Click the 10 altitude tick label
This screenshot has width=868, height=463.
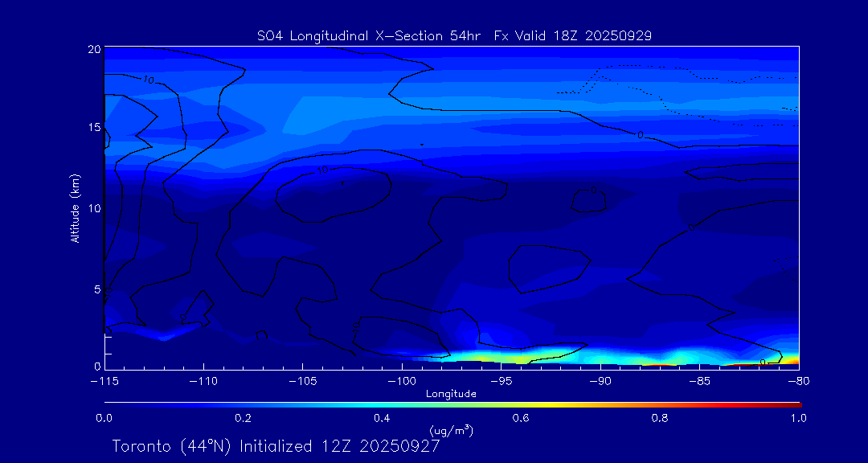(95, 207)
